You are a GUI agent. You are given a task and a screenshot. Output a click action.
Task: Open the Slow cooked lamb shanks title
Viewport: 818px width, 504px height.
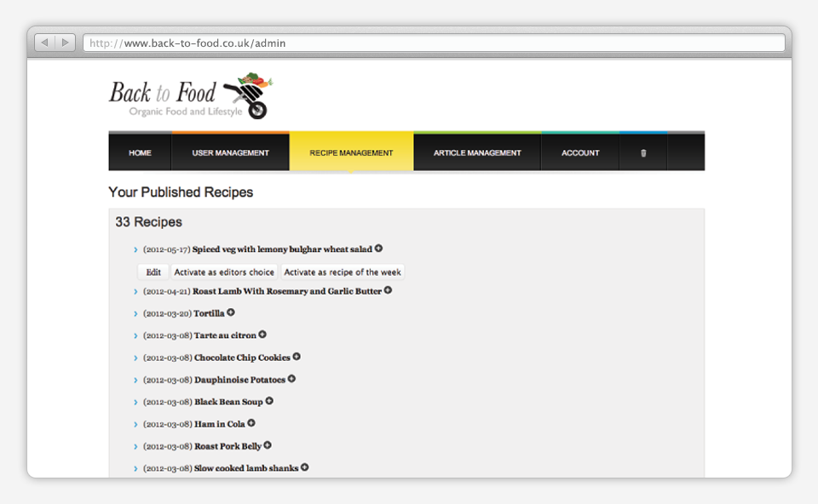tap(246, 468)
